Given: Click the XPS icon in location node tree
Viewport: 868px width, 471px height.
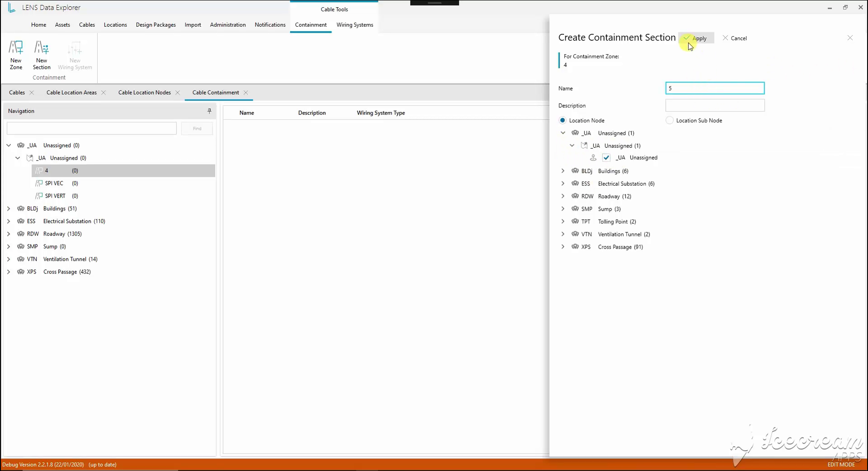Looking at the screenshot, I should click(575, 247).
